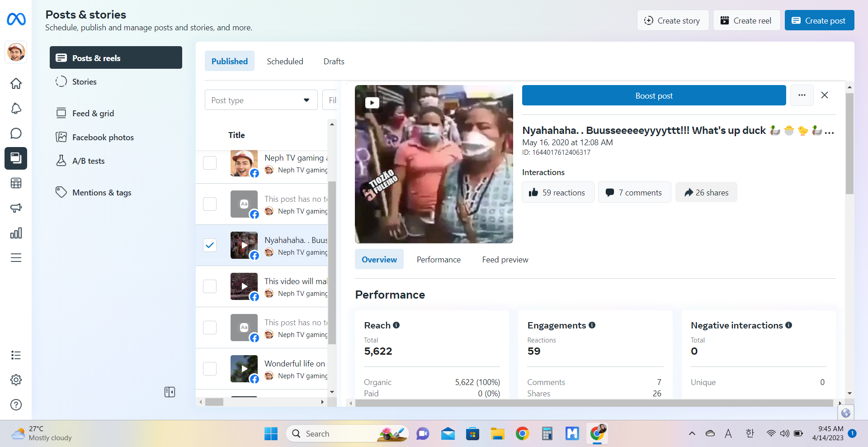Check the second 'This post has no' row
868x447 pixels.
[x=210, y=328]
